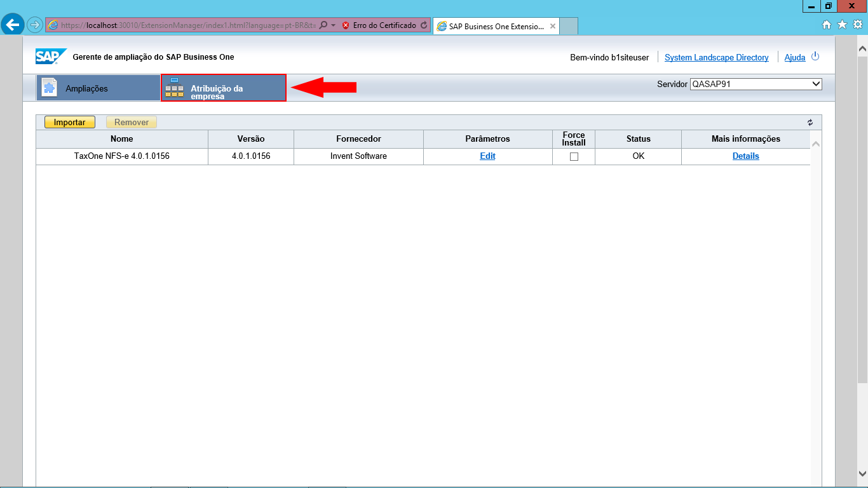
Task: Open browser Tools gear icon
Action: pyautogui.click(x=857, y=25)
